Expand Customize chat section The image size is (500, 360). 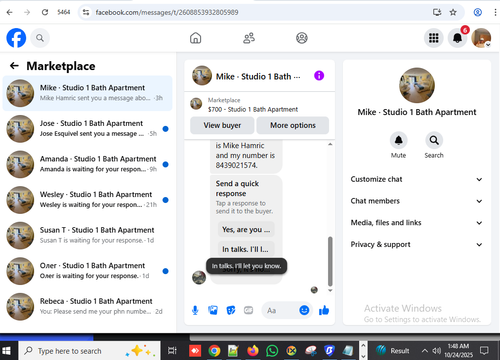(416, 179)
